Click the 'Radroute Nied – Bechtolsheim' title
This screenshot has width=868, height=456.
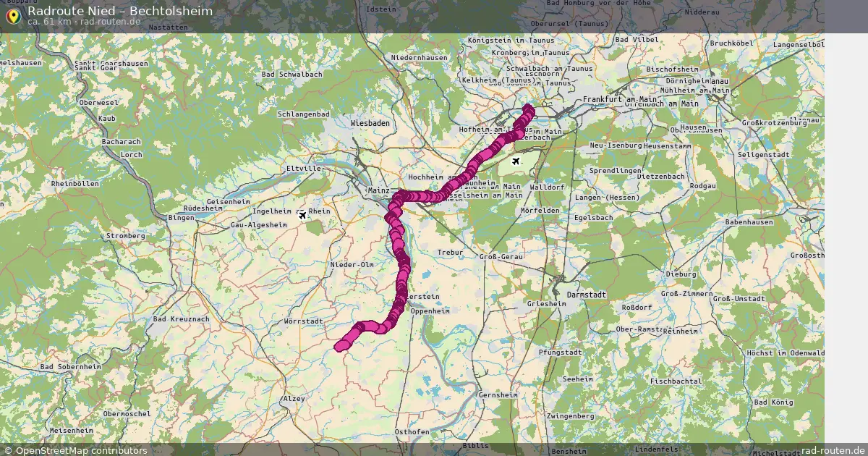[x=120, y=11]
